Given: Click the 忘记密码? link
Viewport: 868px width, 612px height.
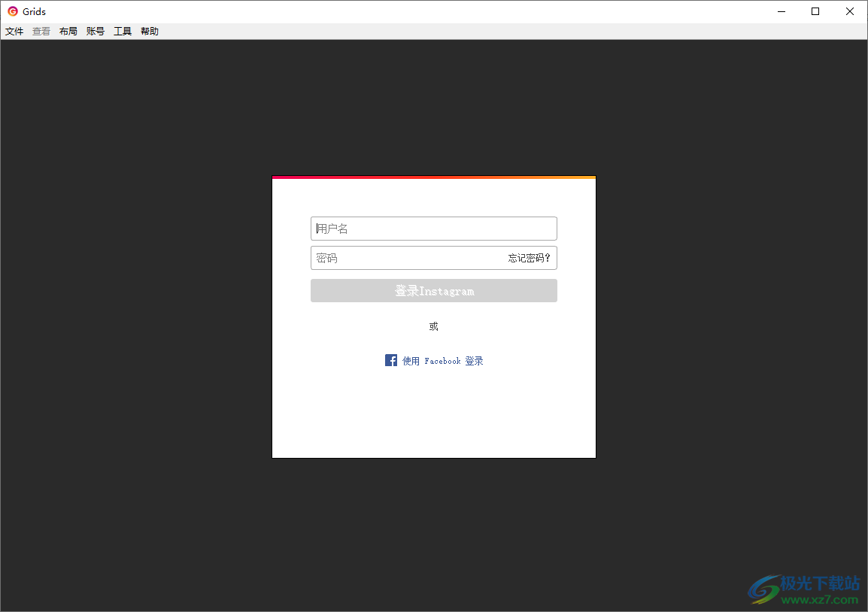Looking at the screenshot, I should pos(529,258).
